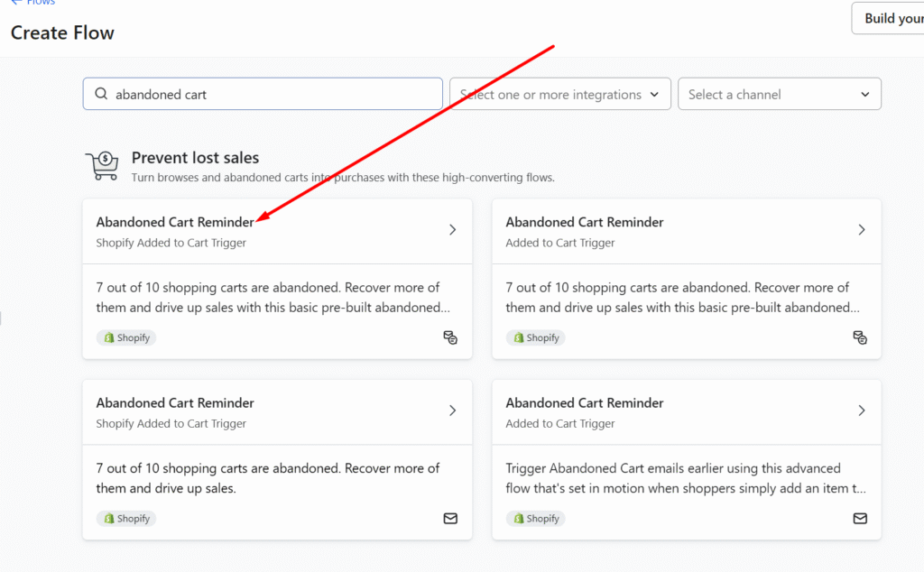Click the chevron on the 'Trigger Abandoned Cart emails earlier' card
The image size is (924, 572).
(x=862, y=411)
